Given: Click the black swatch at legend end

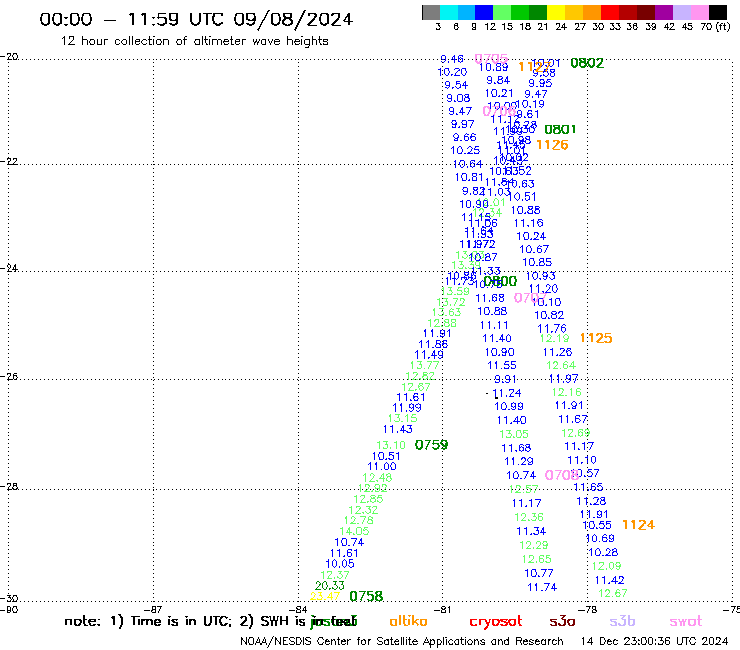Looking at the screenshot, I should [x=718, y=12].
